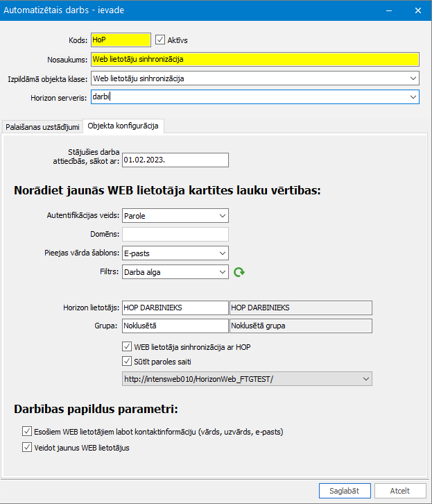Click the read-only Noklusētā grupa field
432x504 pixels.
[301, 326]
